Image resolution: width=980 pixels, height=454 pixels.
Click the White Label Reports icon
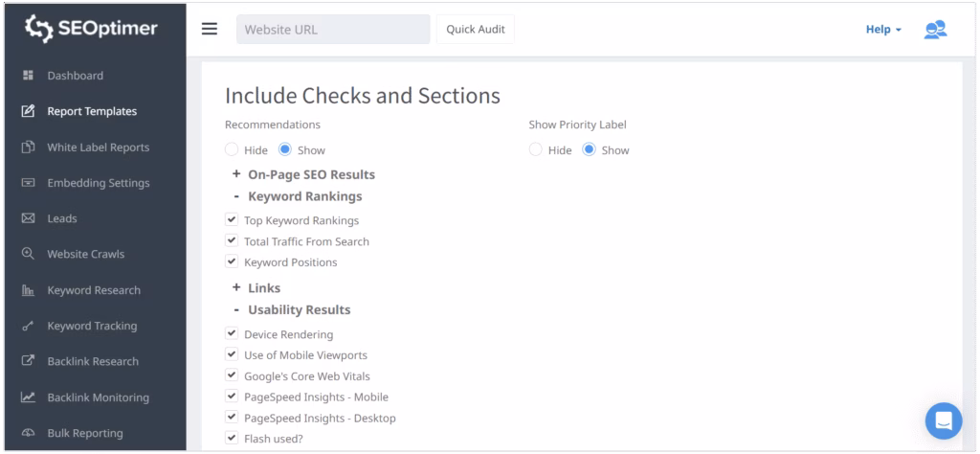pos(28,148)
